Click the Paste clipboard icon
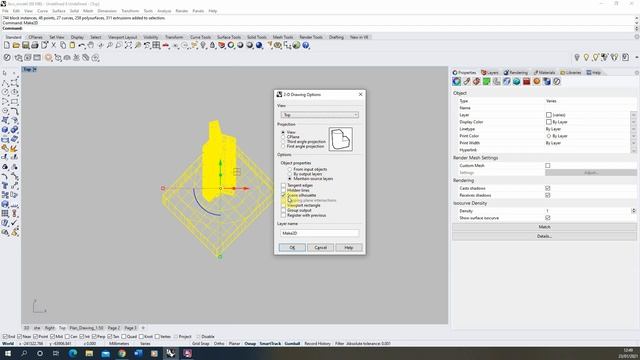The width and height of the screenshot is (640, 360). point(72,45)
